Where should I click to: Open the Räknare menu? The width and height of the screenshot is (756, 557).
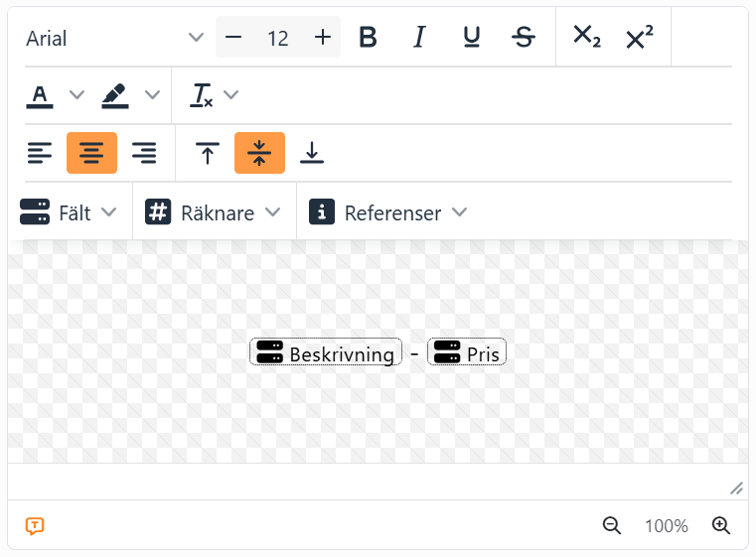(214, 212)
